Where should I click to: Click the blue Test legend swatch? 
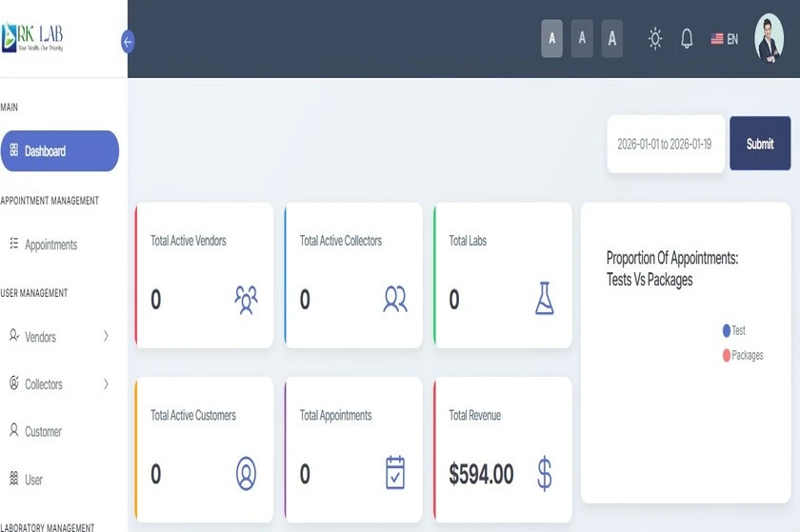tap(727, 331)
